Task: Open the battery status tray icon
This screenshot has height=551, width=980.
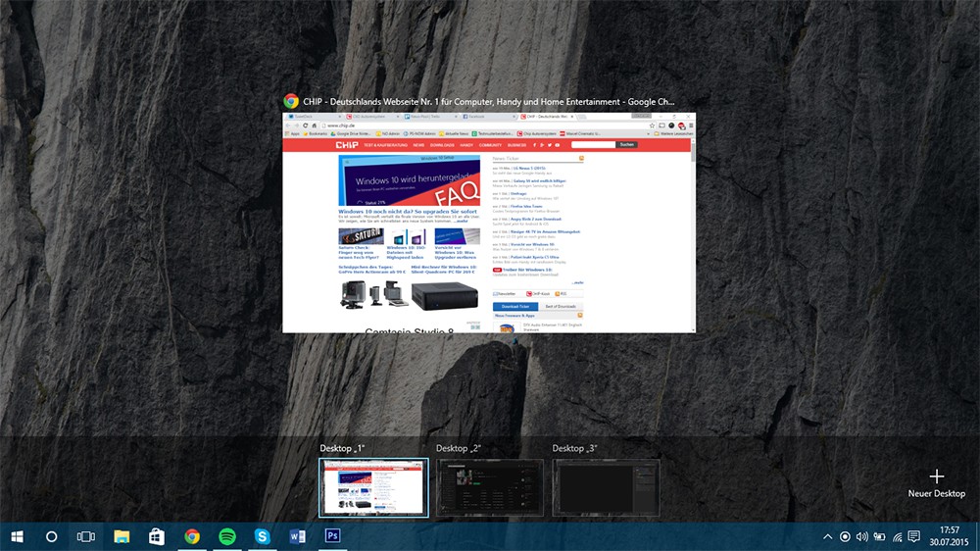Action: click(880, 536)
